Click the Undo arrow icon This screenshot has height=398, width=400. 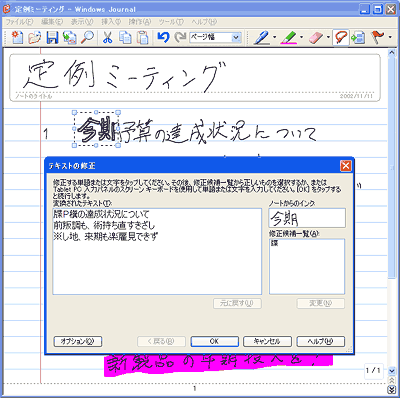[163, 37]
